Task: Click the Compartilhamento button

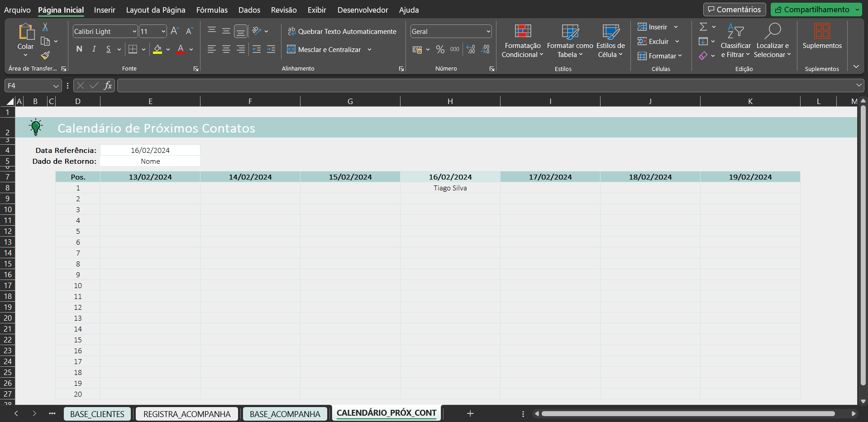Action: coord(815,9)
